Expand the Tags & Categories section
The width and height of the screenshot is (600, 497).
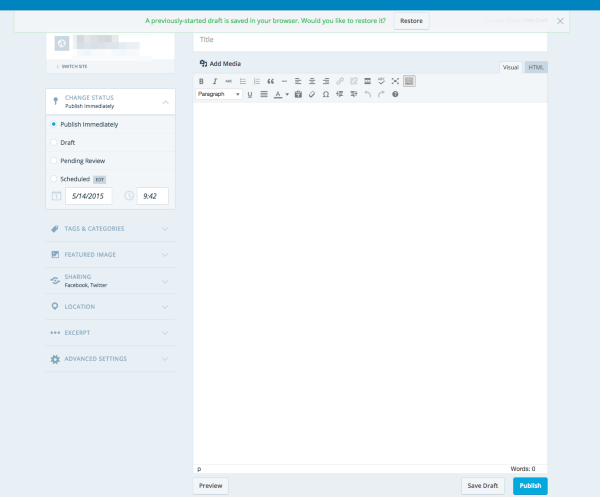pyautogui.click(x=110, y=228)
